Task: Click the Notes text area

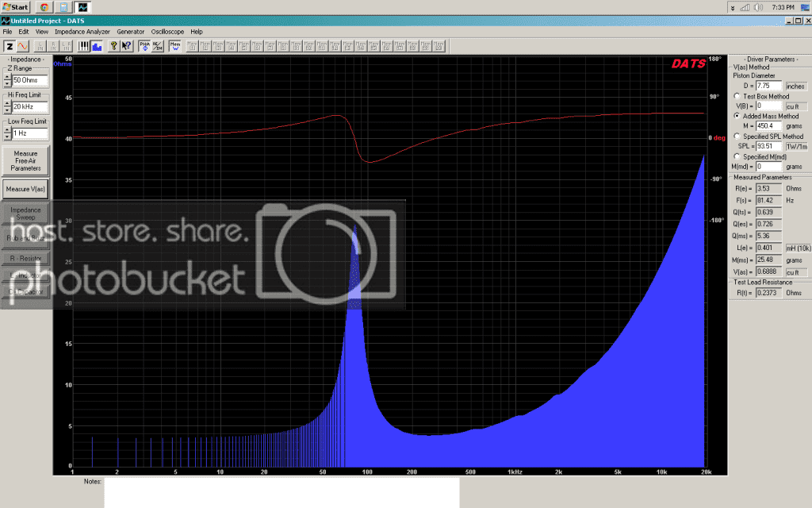Action: coord(282,492)
